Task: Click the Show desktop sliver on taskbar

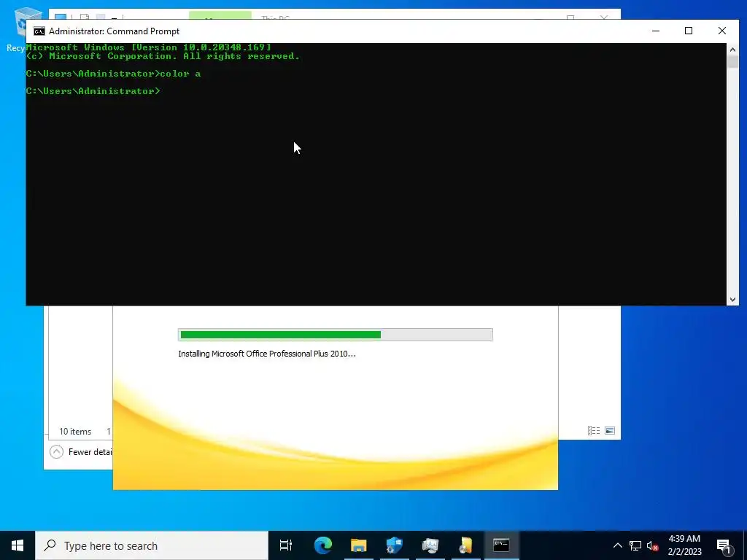Action: pos(745,545)
